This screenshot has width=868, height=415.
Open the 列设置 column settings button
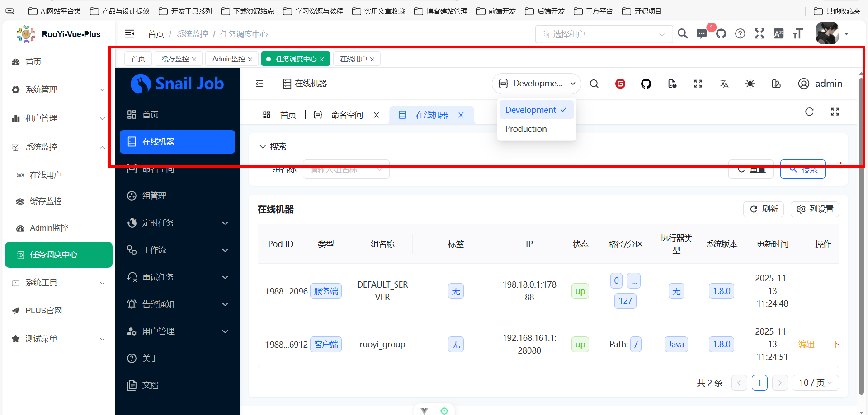point(815,209)
